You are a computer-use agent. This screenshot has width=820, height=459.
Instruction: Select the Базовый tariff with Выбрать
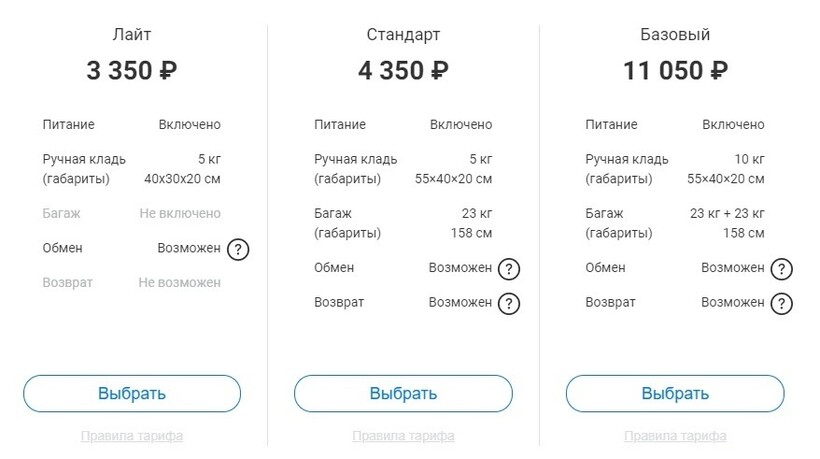[675, 393]
